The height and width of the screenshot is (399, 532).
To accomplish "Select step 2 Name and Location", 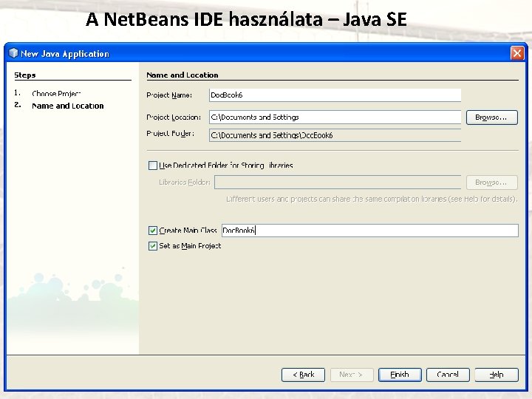I will pyautogui.click(x=67, y=106).
